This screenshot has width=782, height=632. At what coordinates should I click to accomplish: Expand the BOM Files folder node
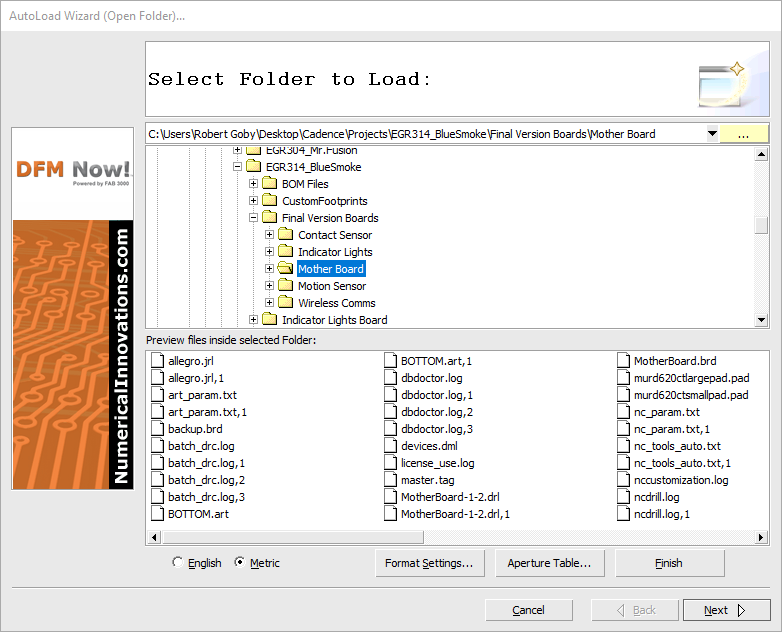(253, 184)
